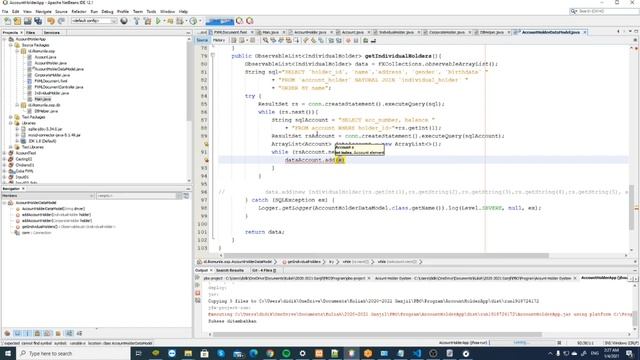Click the globe browser icon in toolbar
The image size is (640, 360).
tap(124, 21)
